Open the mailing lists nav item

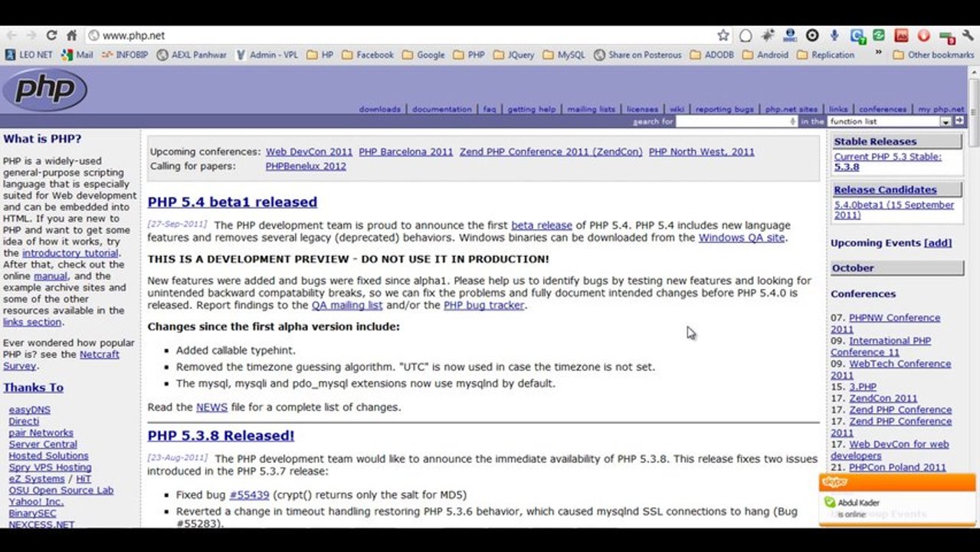click(591, 110)
